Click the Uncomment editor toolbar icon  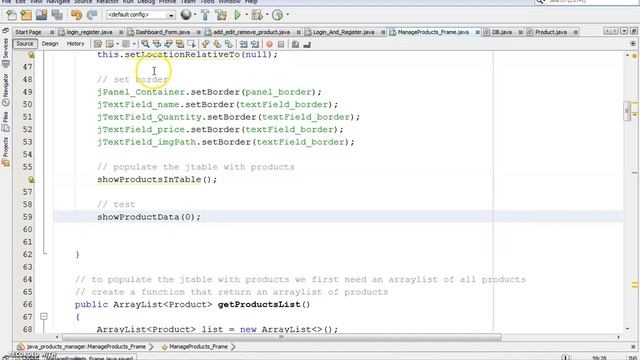point(307,44)
